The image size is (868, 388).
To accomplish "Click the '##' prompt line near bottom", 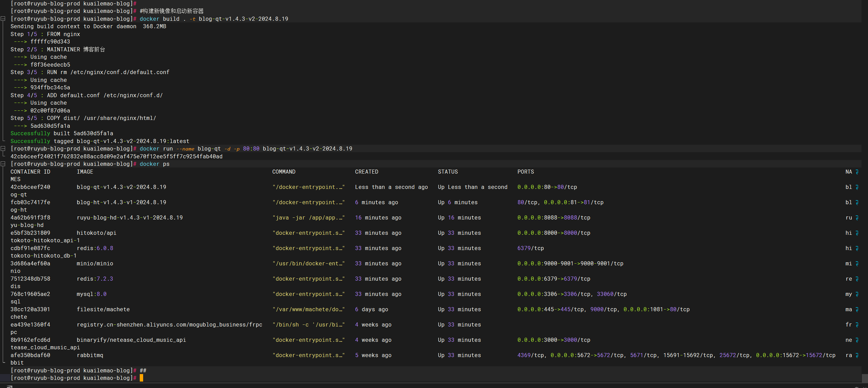I will [431, 371].
